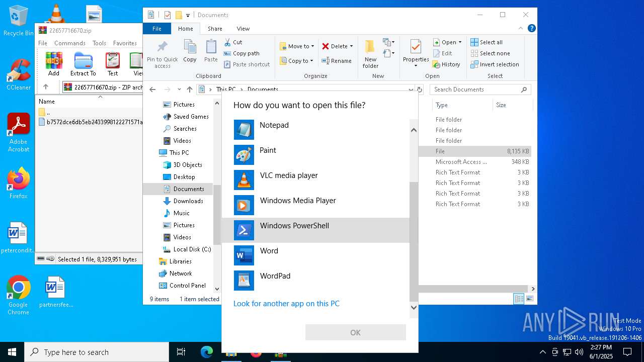Click in Search Documents box
The height and width of the screenshot is (362, 644).
click(x=476, y=89)
